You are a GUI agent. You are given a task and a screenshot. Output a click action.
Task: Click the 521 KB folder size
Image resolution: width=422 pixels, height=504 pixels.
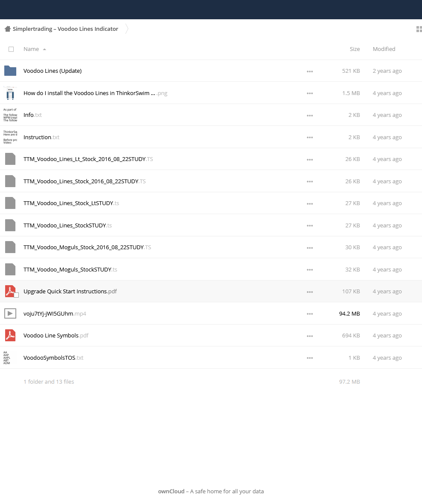pyautogui.click(x=351, y=71)
